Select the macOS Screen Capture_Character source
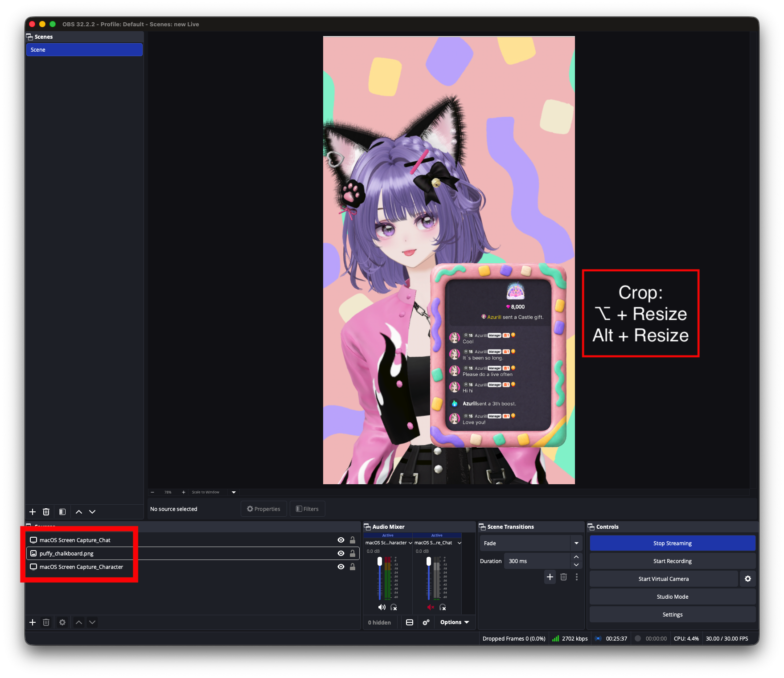The height and width of the screenshot is (678, 784). (193, 567)
